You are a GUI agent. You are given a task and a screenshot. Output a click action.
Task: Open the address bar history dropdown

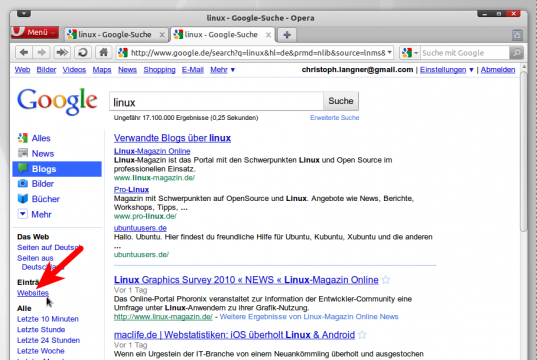390,53
